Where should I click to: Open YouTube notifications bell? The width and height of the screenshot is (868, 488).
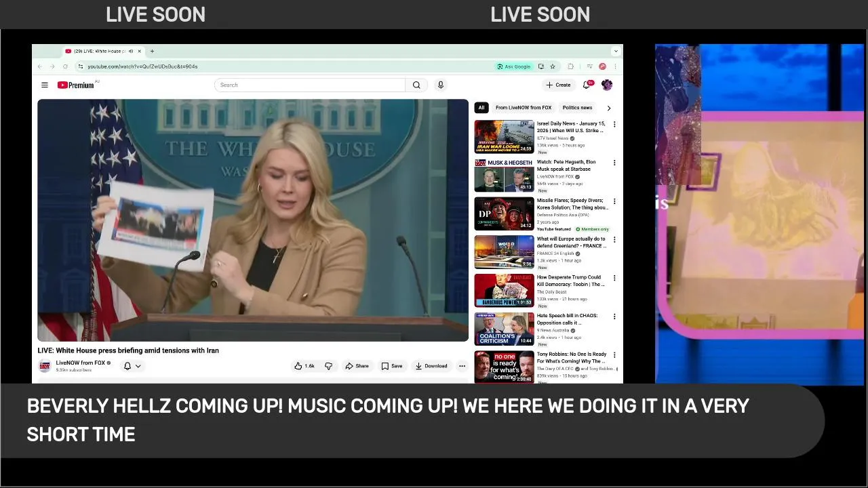(587, 85)
